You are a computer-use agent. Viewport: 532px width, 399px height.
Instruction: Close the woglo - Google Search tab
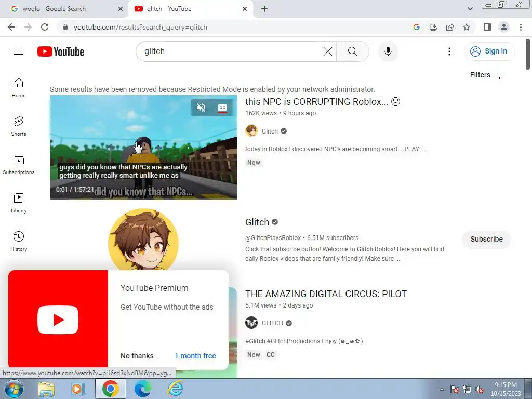click(x=121, y=9)
